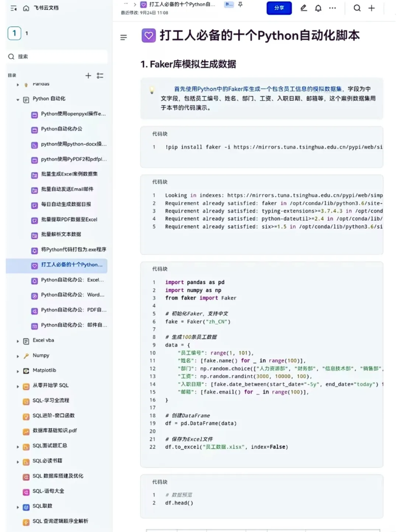Screen dimensions: 398x532
Task: Click the df.head() code line
Action: point(179,503)
